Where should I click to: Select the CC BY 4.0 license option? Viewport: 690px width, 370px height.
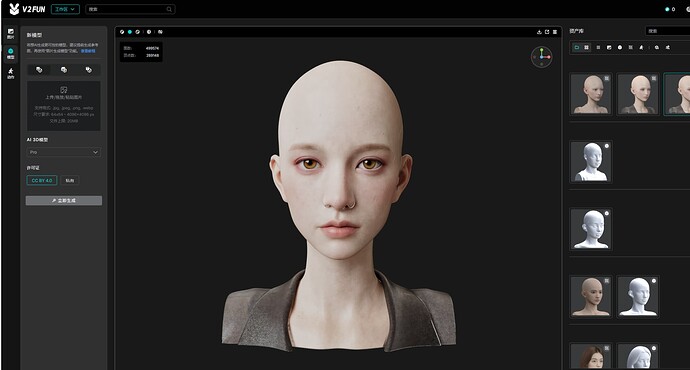[x=42, y=180]
